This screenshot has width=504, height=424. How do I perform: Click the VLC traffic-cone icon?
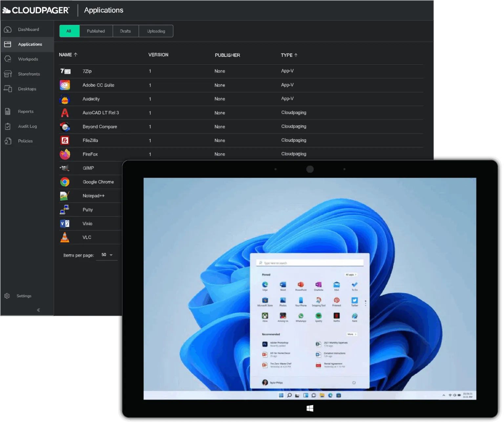(65, 237)
